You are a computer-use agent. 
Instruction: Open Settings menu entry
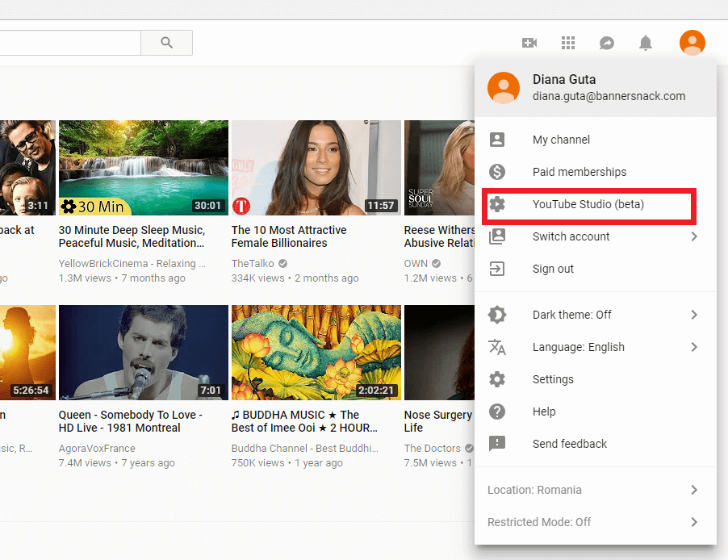point(595,379)
